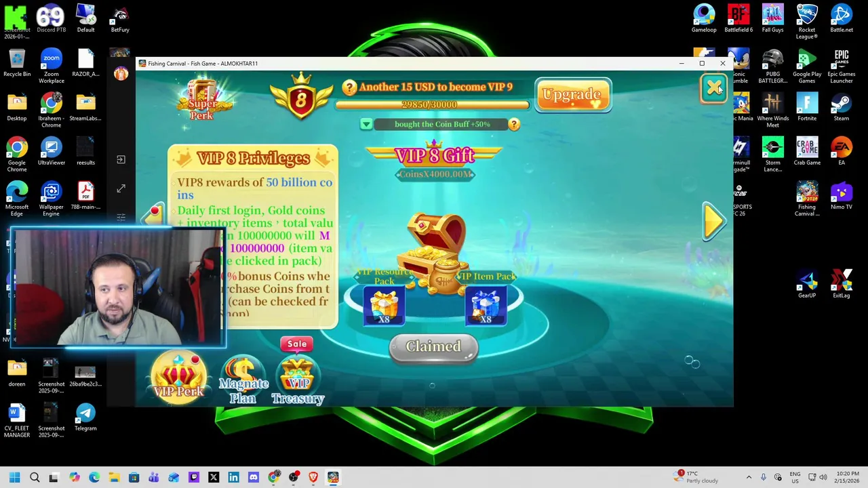Screen dimensions: 868x488
Task: Open Epic Games Launcher desktop icon
Action: 842,66
